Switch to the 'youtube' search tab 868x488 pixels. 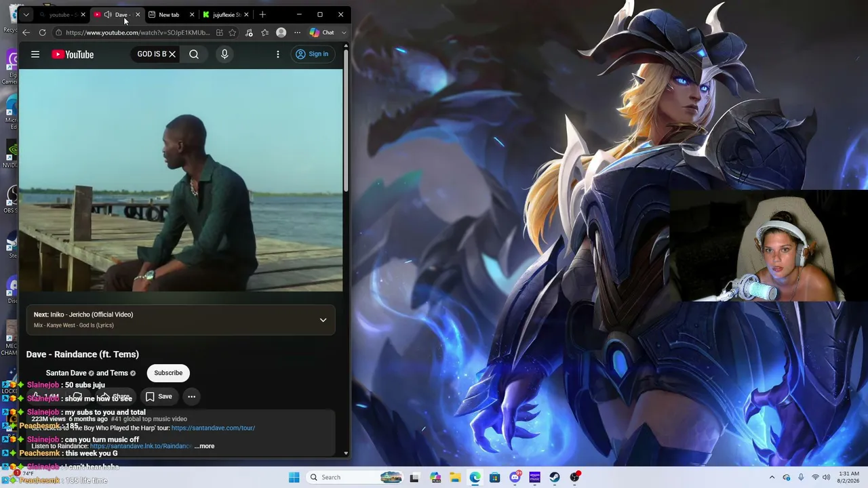coord(62,14)
